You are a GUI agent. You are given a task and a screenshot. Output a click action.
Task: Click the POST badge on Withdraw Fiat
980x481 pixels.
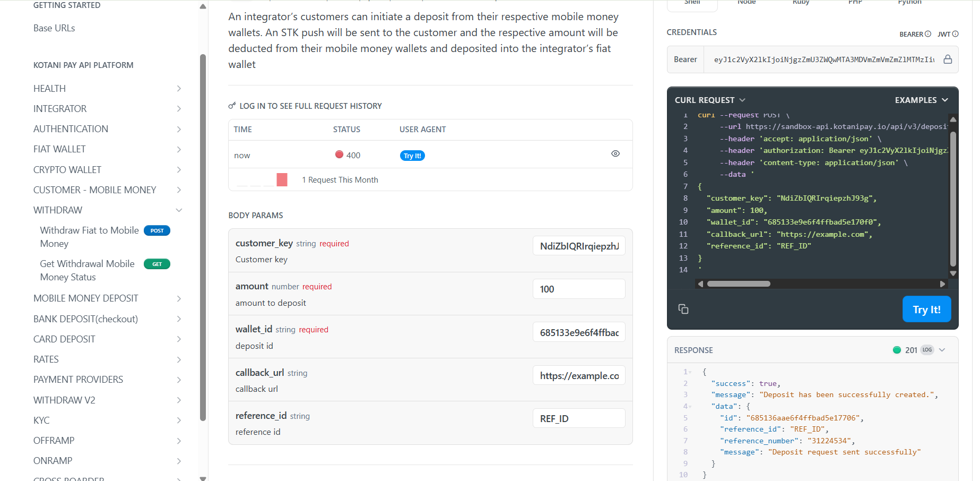coord(157,230)
